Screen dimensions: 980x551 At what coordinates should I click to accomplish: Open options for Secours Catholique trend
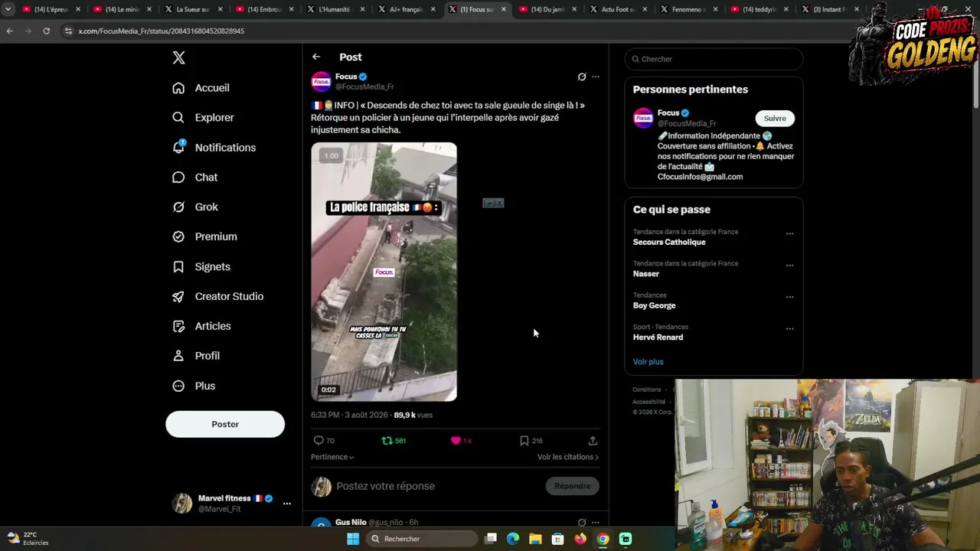pos(789,234)
